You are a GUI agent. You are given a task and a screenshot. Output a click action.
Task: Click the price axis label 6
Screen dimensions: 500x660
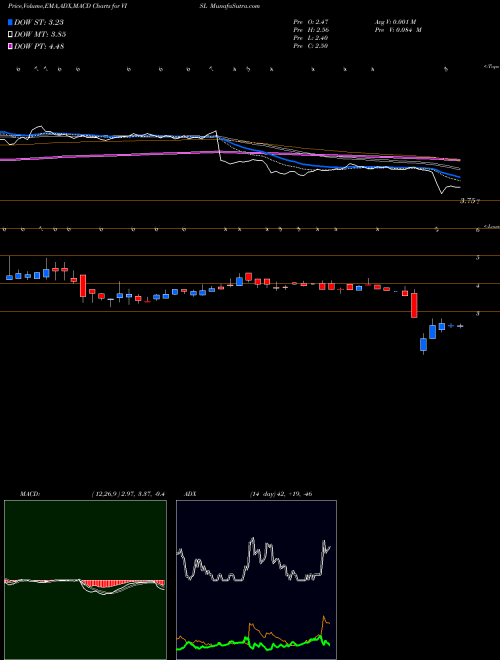(478, 230)
